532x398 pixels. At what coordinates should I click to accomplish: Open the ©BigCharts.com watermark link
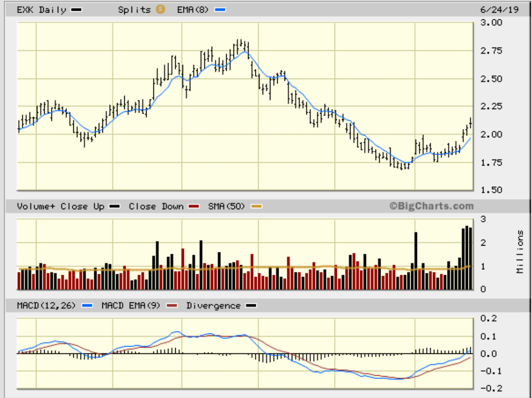coord(431,206)
